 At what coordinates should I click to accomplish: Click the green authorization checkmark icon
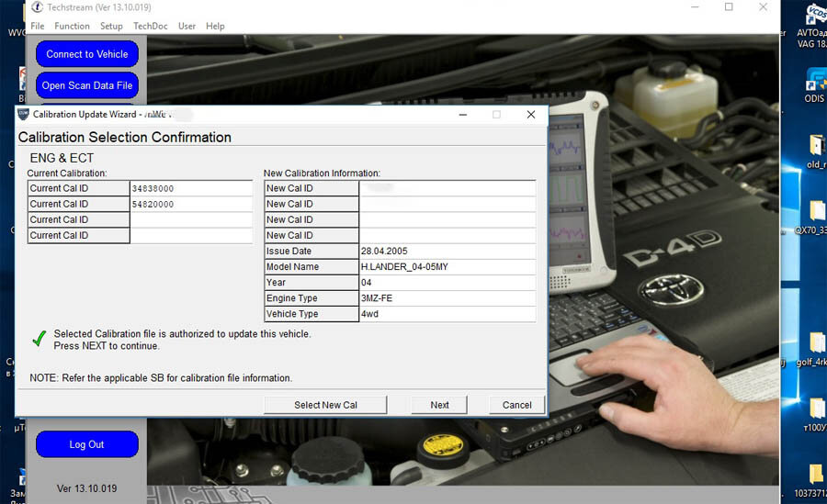tap(39, 339)
